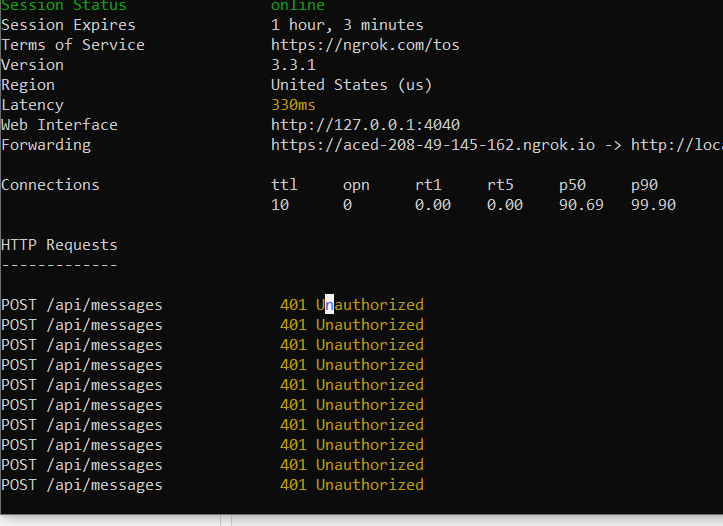The width and height of the screenshot is (723, 526).
Task: Click the 'p90' column header
Action: [644, 186]
